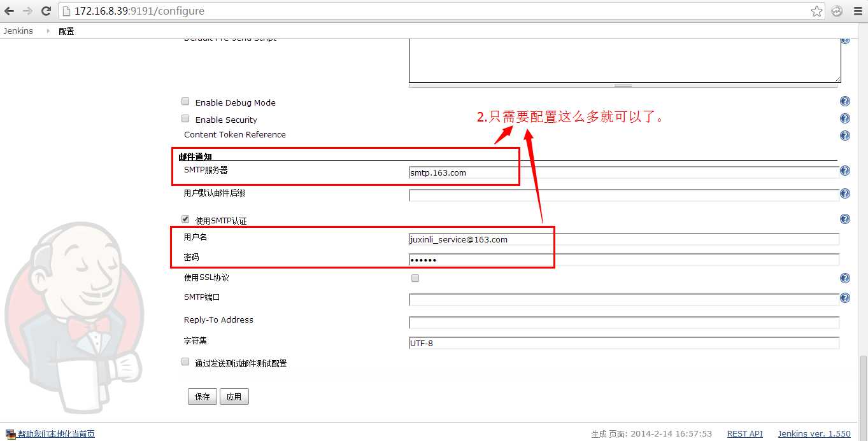This screenshot has width=868, height=441.
Task: Click the SMTP服务器 input with smtp.163.com
Action: pos(624,172)
